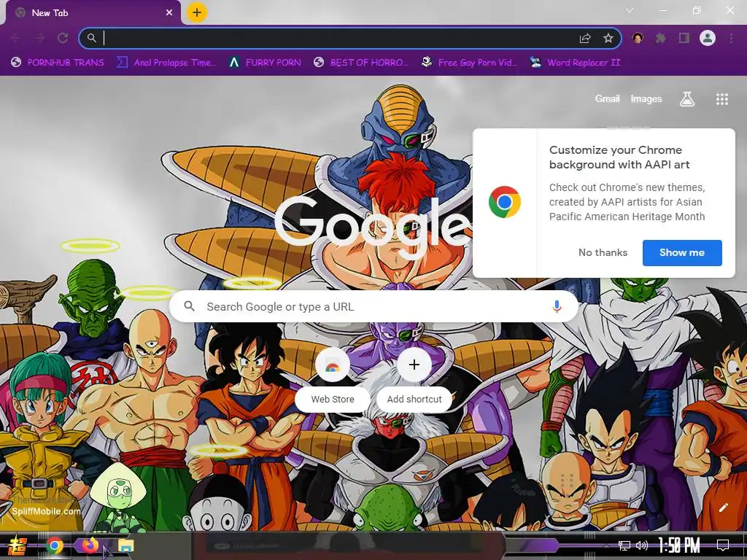747x560 pixels.
Task: Open the Start menu in the taskbar
Action: [18, 545]
